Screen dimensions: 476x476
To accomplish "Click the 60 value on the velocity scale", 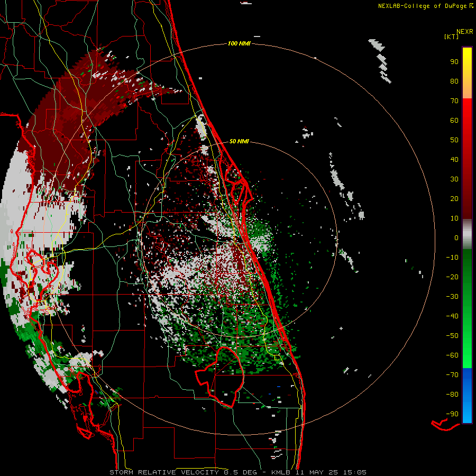I will [x=454, y=120].
